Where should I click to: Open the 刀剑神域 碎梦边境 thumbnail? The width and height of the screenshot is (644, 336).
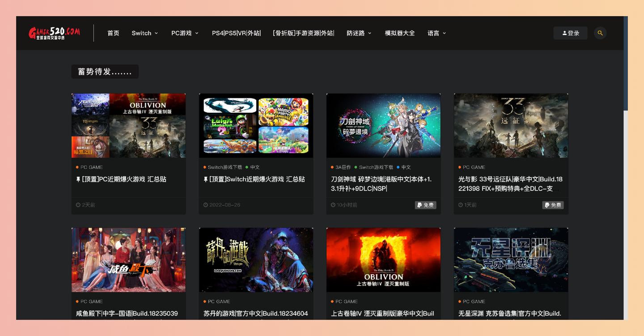384,126
